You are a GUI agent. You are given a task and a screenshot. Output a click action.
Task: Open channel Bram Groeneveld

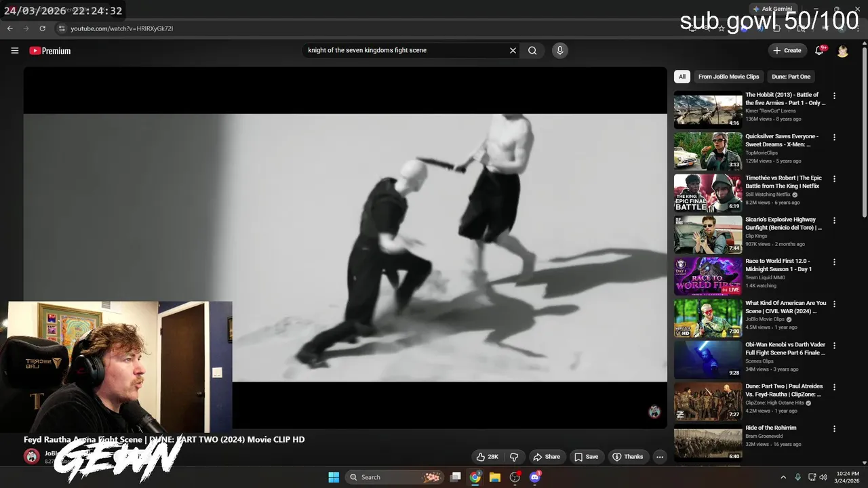[764, 436]
